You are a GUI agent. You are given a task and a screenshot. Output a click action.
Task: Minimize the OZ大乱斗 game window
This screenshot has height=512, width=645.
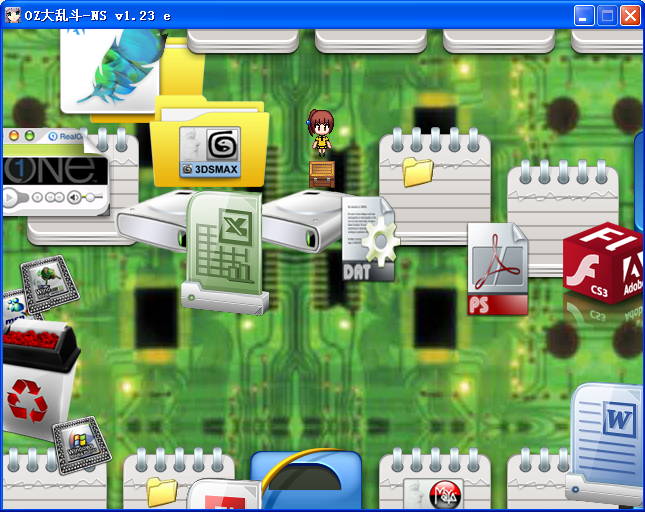(x=584, y=16)
